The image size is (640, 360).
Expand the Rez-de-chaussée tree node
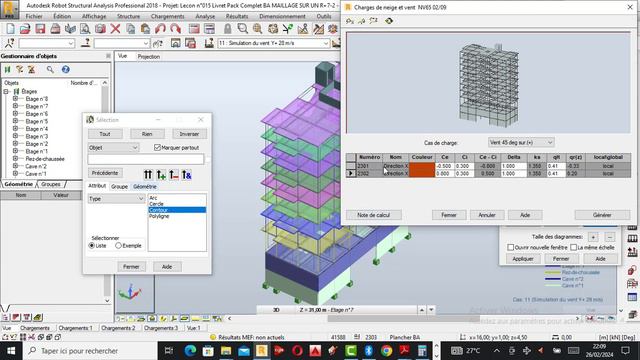tap(15, 159)
